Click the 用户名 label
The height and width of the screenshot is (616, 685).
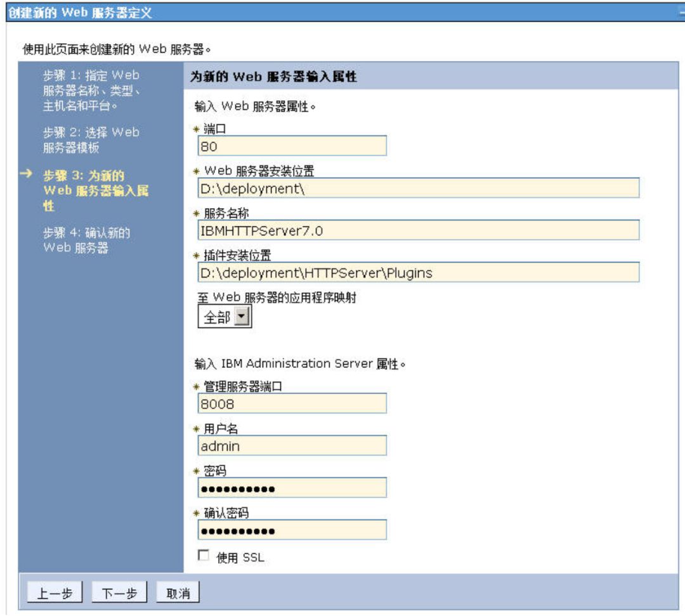(x=221, y=429)
